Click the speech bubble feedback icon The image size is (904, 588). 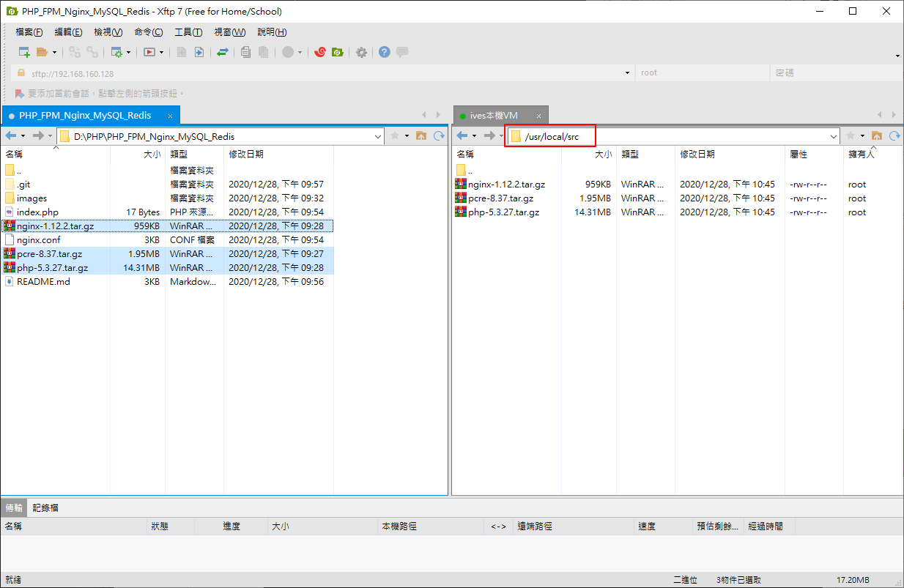[x=401, y=52]
